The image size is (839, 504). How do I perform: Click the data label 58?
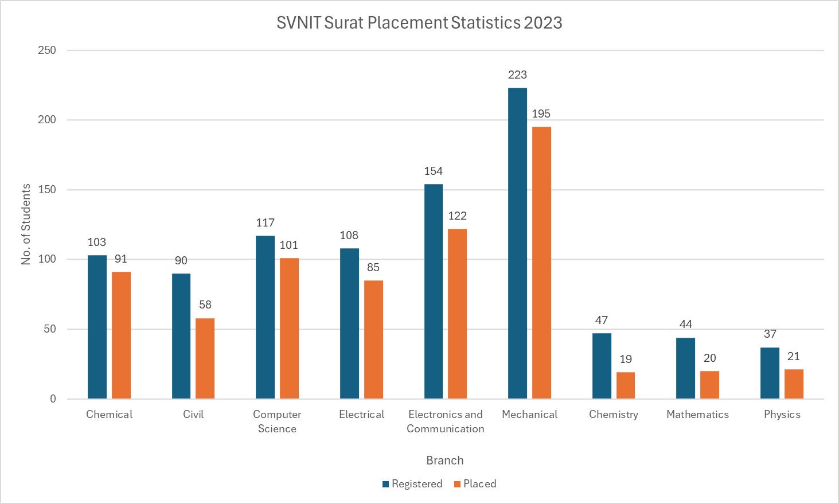pos(205,305)
